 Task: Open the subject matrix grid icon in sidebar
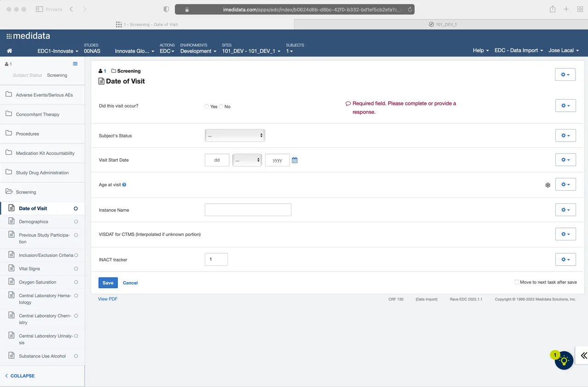[x=75, y=63]
